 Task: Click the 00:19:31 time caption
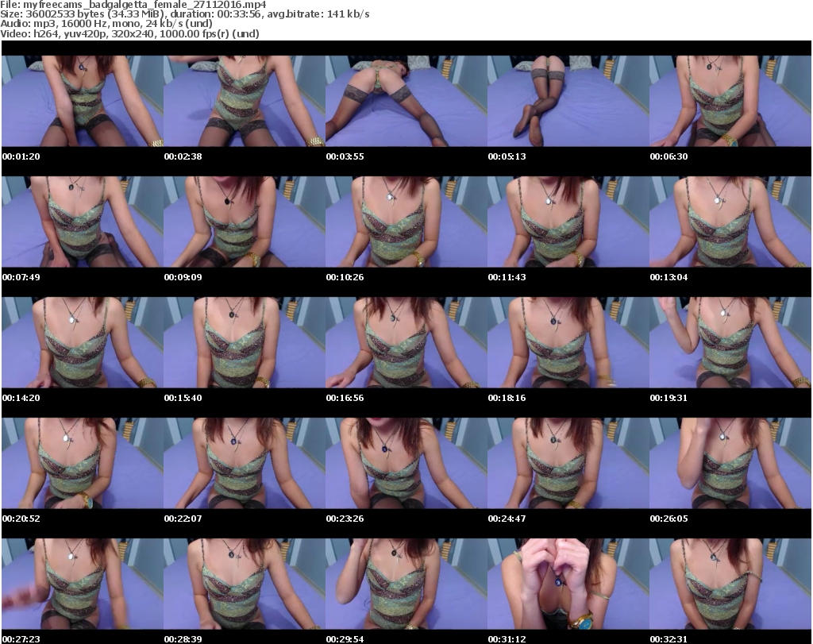pyautogui.click(x=669, y=398)
